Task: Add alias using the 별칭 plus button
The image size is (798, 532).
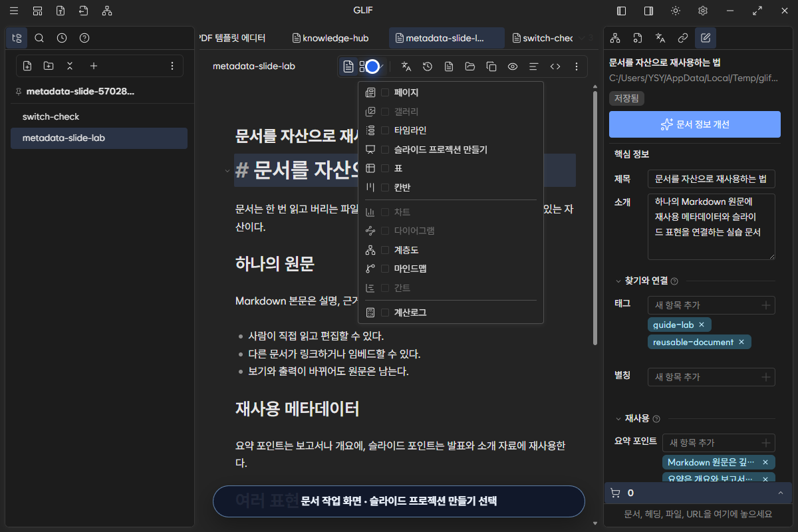Action: point(766,377)
